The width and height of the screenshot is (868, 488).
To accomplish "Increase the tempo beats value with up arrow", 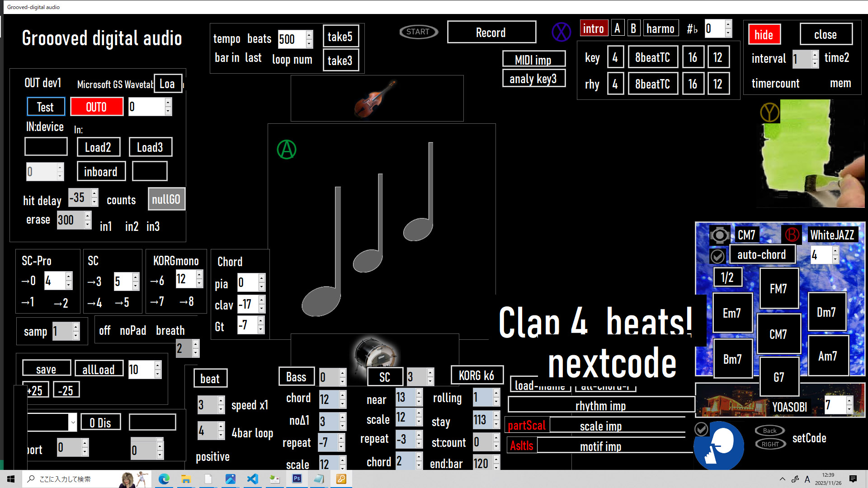I will click(309, 34).
